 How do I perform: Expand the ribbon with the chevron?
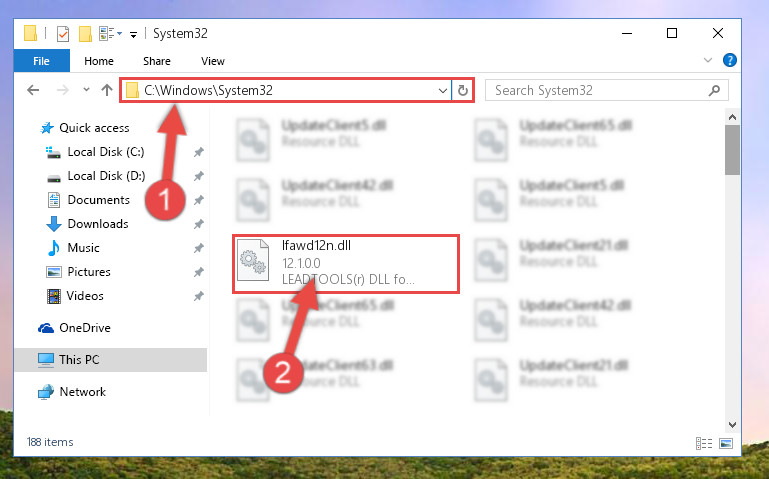708,60
